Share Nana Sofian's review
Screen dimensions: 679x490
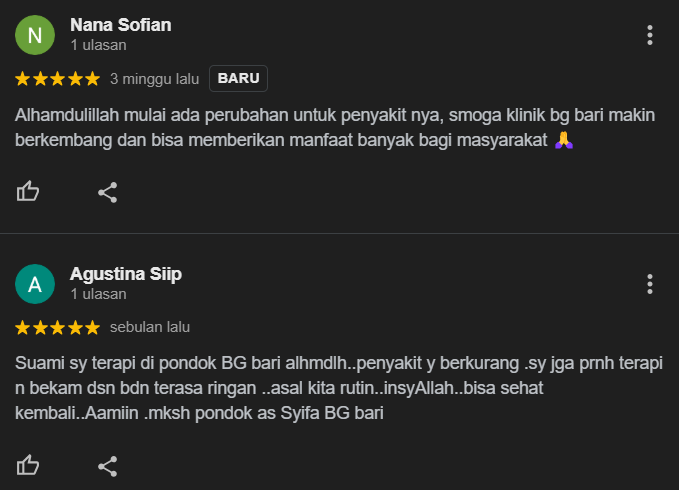(x=107, y=192)
